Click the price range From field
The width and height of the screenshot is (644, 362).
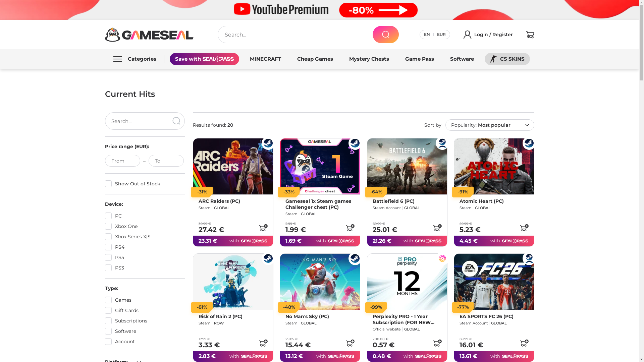pyautogui.click(x=122, y=161)
